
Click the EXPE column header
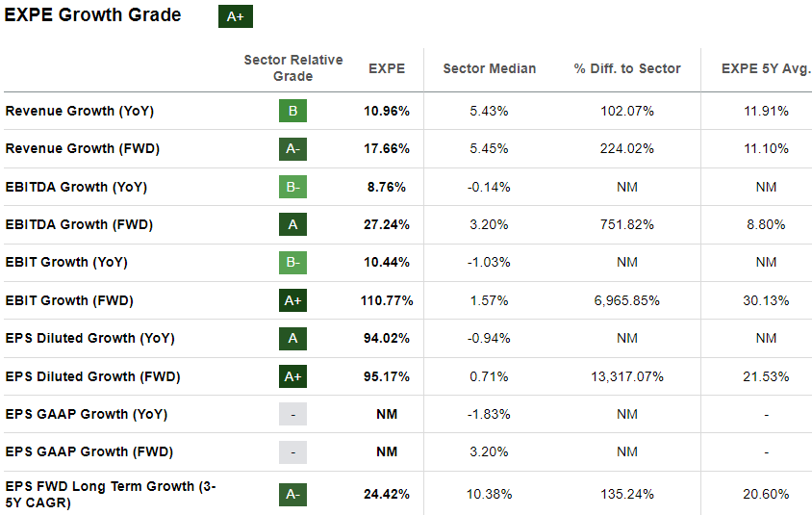tap(387, 68)
